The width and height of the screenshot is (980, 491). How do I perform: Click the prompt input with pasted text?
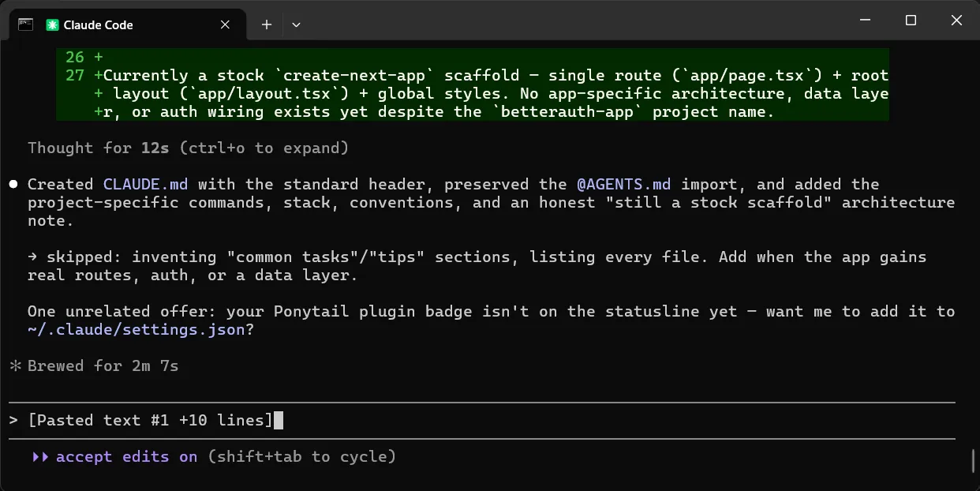point(482,421)
